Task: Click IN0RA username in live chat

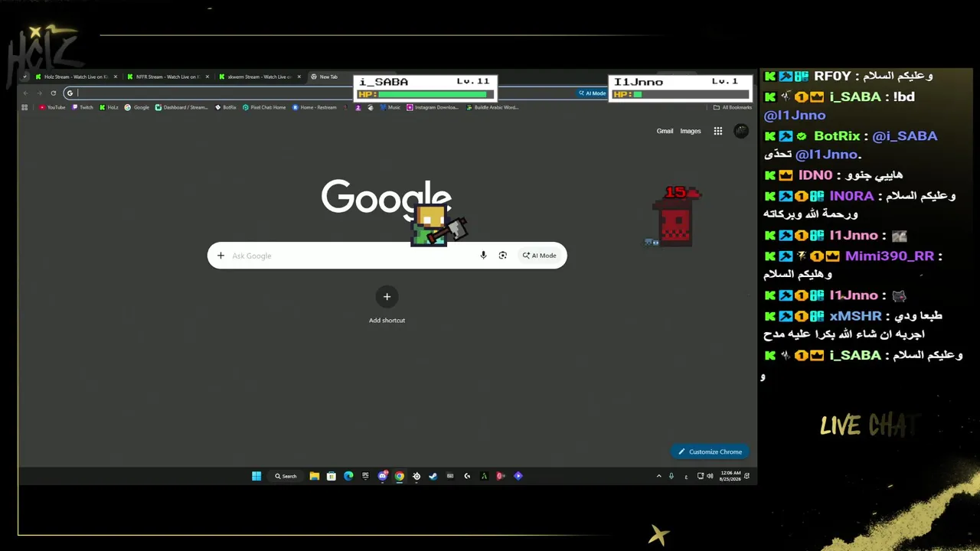Action: coord(851,196)
